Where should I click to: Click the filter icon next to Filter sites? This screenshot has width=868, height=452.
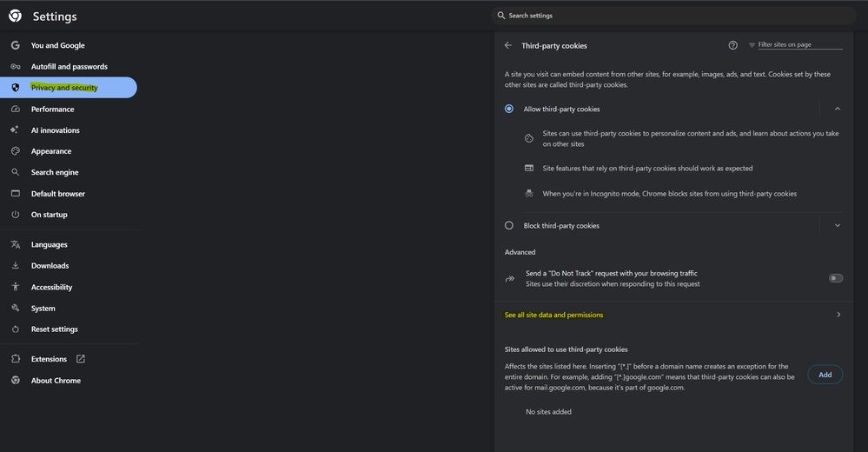pyautogui.click(x=752, y=45)
